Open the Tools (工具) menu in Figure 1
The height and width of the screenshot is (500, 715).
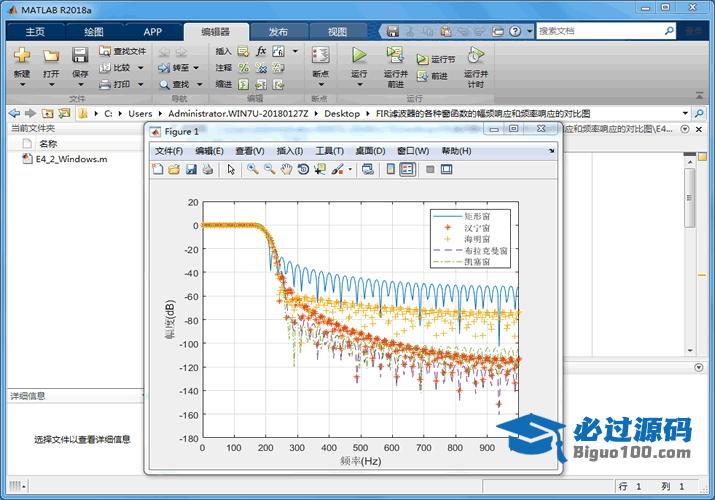tap(330, 151)
